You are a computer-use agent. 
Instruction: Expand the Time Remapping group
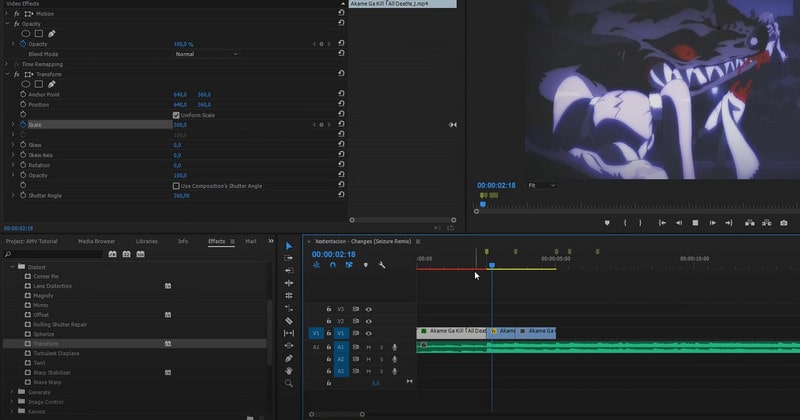click(7, 64)
